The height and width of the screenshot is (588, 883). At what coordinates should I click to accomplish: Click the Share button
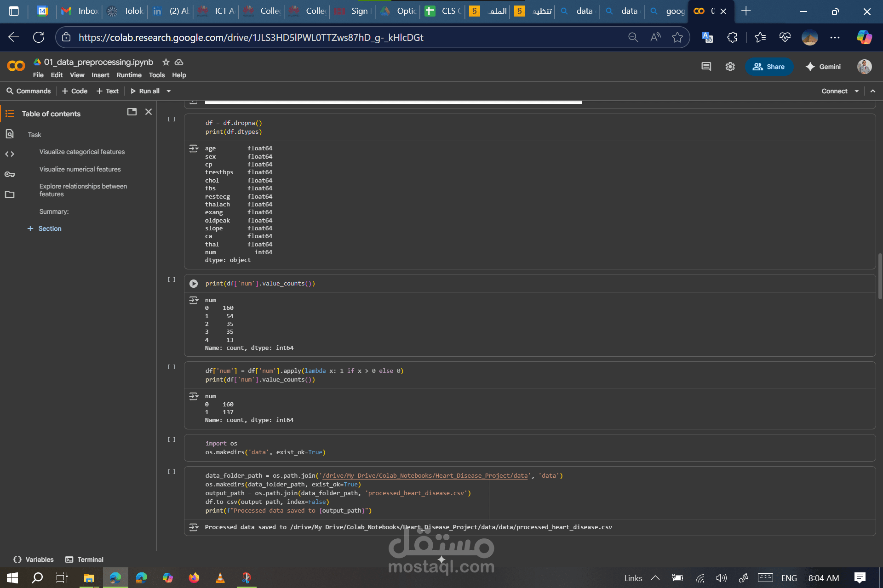point(769,67)
